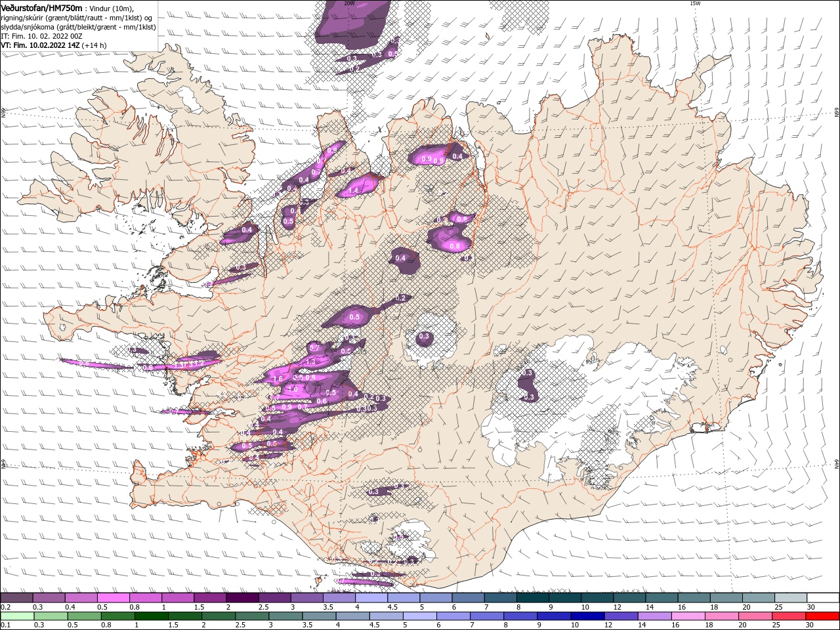The width and height of the screenshot is (840, 630).
Task: Click the 'slydda/snjókoma' legend description line
Action: [x=78, y=27]
